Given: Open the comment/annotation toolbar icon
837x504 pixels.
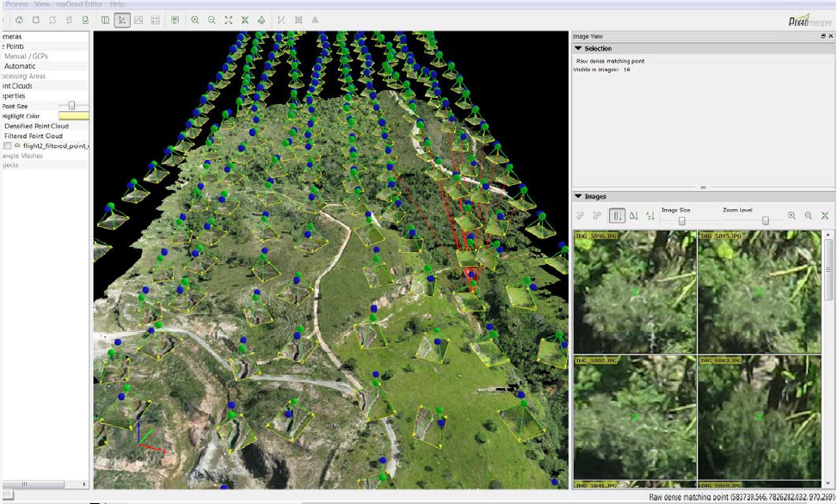Looking at the screenshot, I should click(x=175, y=20).
